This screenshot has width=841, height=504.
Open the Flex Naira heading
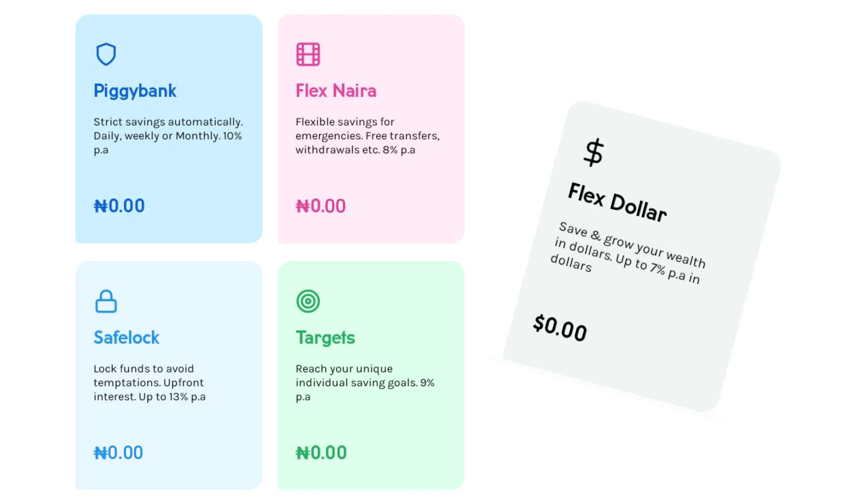[x=336, y=91]
